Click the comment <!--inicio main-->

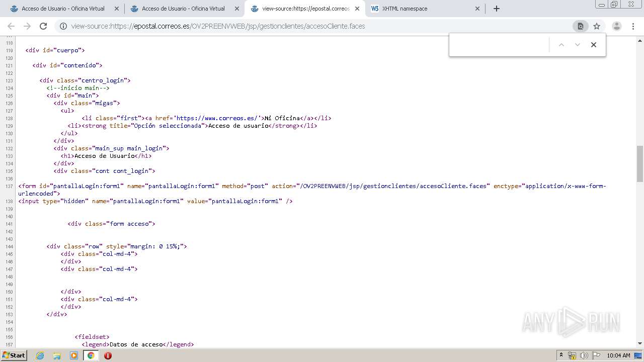[78, 88]
